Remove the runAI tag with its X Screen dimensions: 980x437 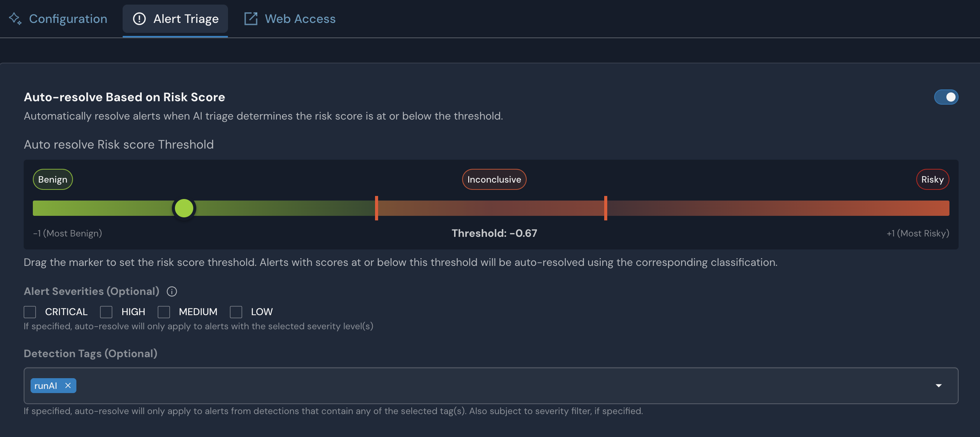[x=68, y=385]
